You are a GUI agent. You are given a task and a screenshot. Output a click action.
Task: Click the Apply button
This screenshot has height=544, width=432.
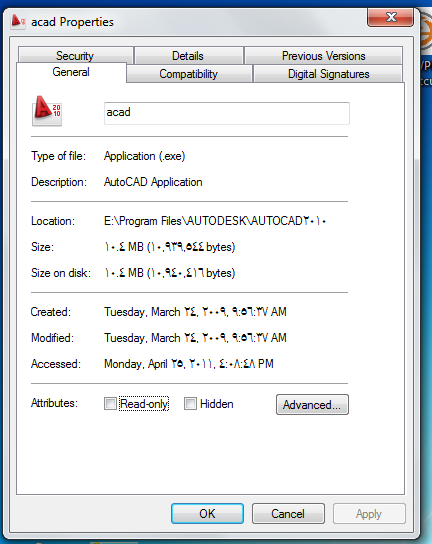click(x=369, y=513)
